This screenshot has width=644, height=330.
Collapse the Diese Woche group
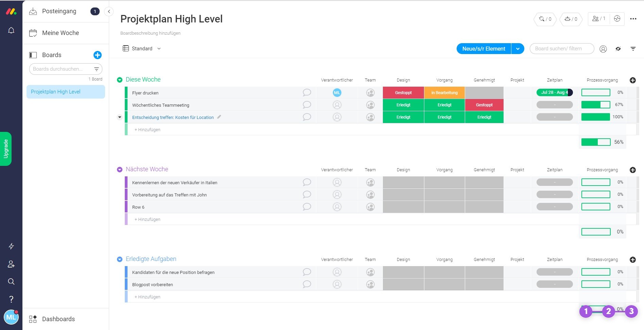pos(120,80)
